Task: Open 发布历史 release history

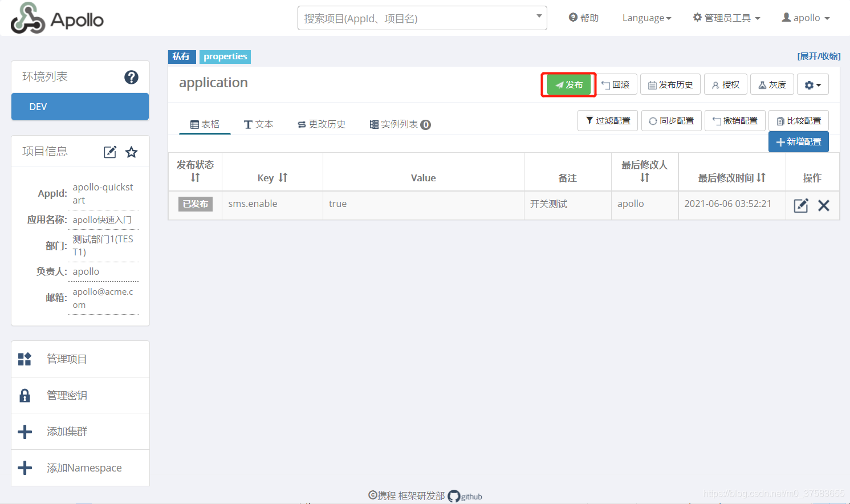Action: 670,85
